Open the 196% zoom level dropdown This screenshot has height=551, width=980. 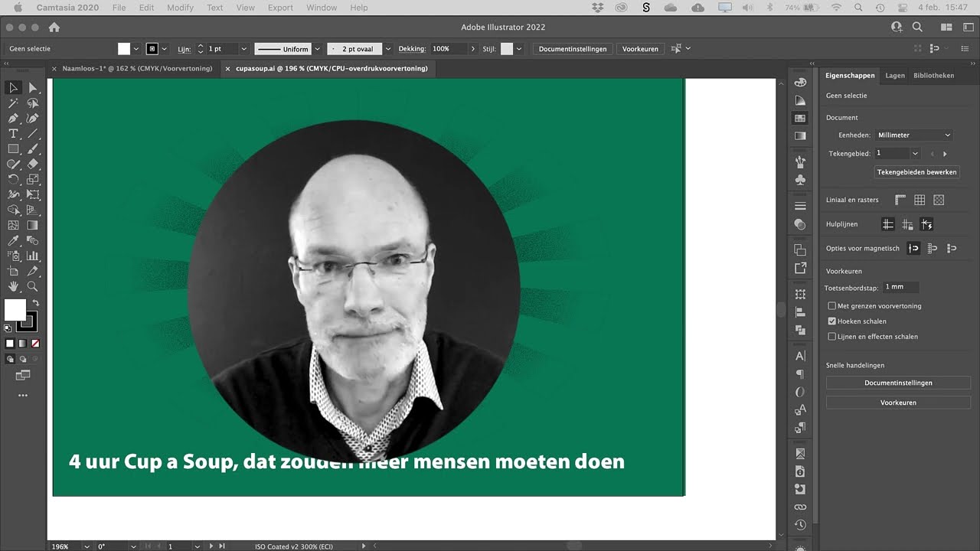pyautogui.click(x=87, y=546)
